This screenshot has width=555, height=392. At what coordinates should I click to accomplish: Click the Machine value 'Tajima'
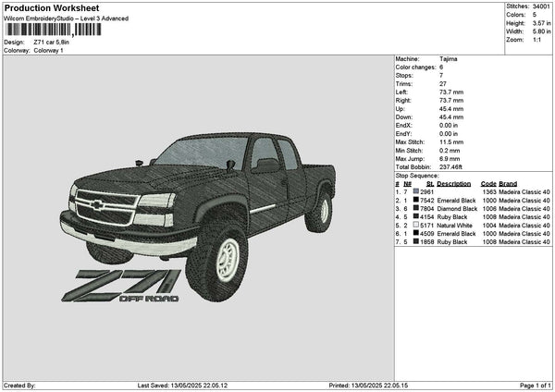coord(448,59)
